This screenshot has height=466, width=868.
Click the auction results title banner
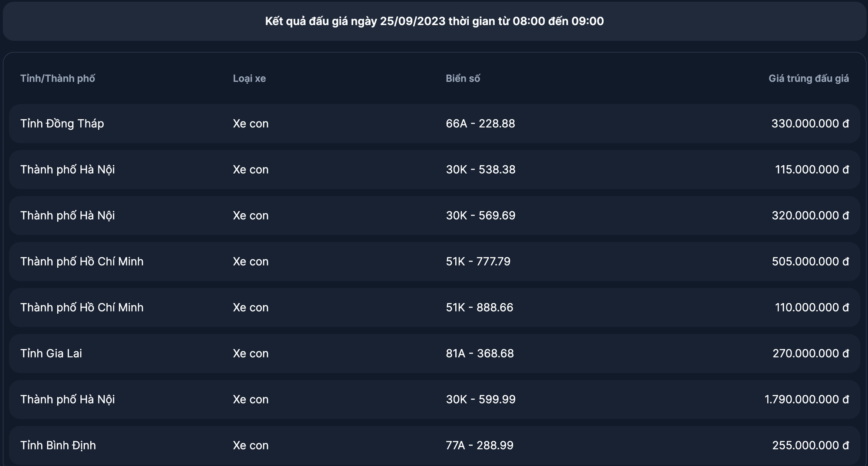(434, 21)
